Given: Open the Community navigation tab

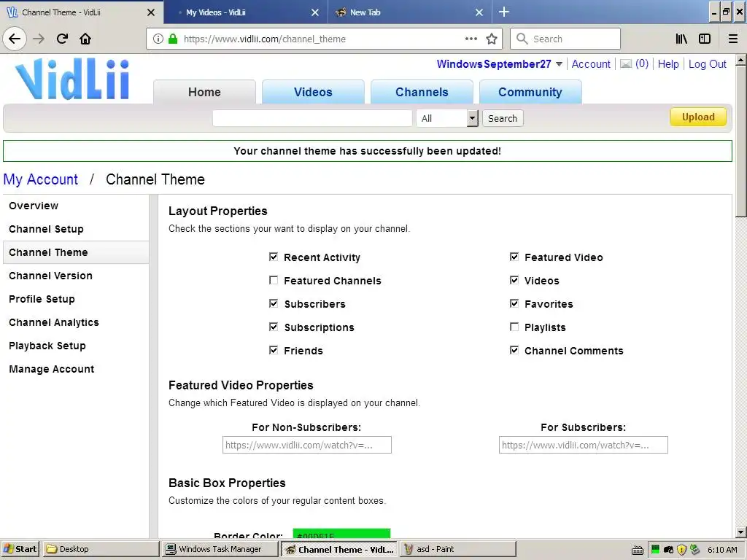Looking at the screenshot, I should pos(530,92).
